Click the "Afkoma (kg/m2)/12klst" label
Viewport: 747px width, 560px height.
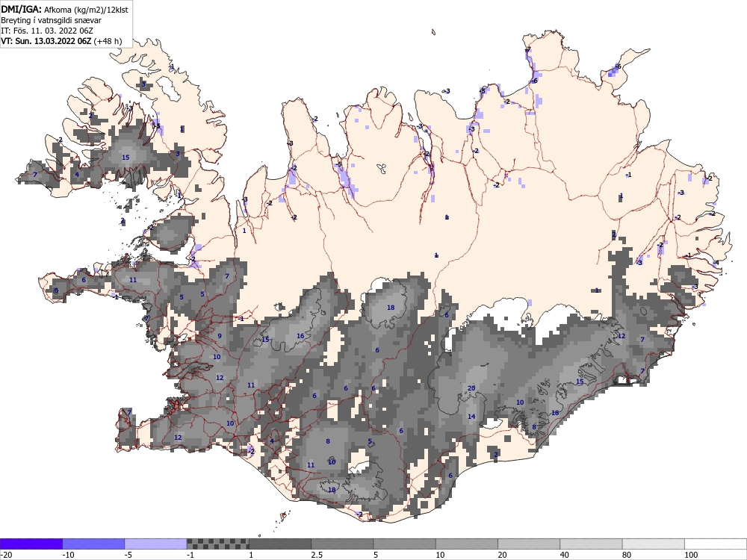[86, 10]
